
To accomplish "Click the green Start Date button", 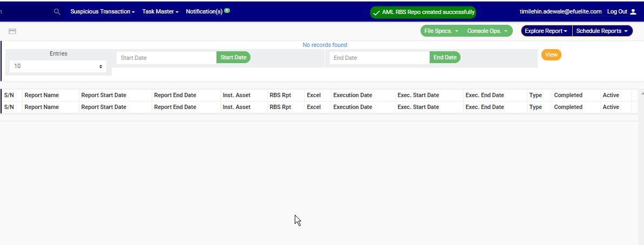I will pyautogui.click(x=233, y=57).
